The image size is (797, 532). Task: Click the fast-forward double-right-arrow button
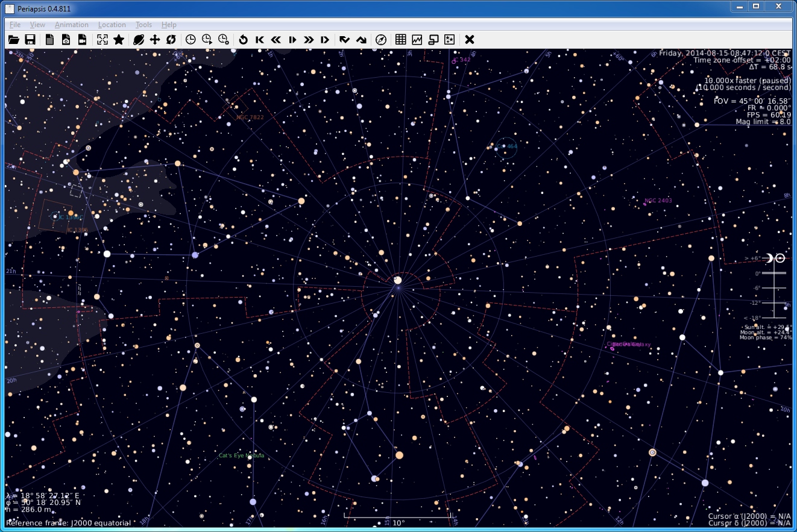[309, 40]
